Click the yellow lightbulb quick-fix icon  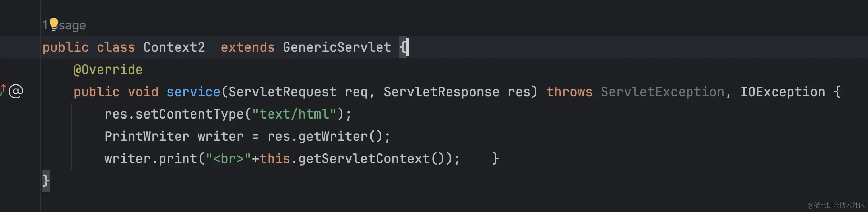(54, 24)
